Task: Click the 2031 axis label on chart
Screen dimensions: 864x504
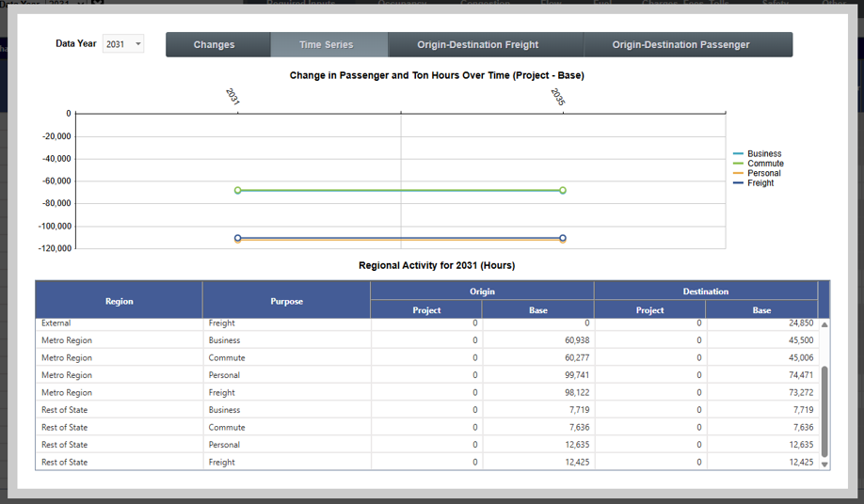Action: pos(232,97)
